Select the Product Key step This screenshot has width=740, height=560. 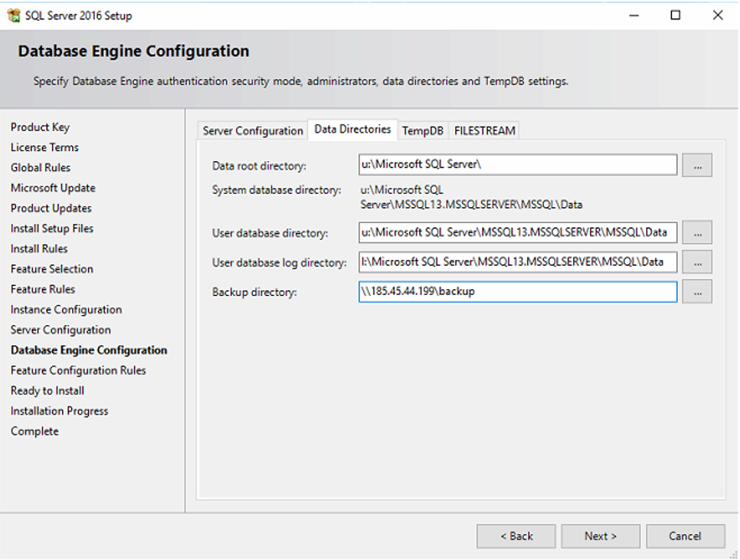tap(40, 127)
